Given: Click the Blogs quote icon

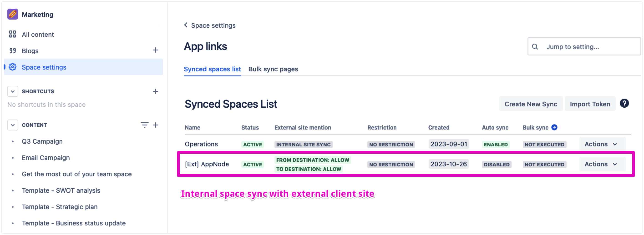Looking at the screenshot, I should point(13,51).
